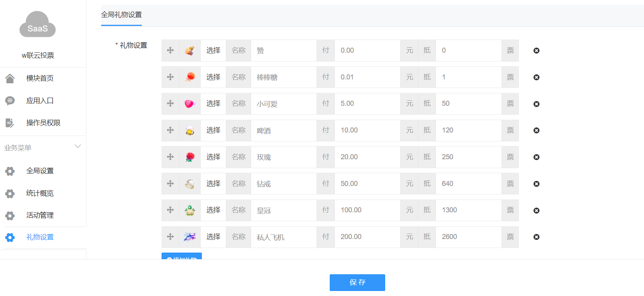This screenshot has width=644, height=296.
Task: Delete the 钻戒 gift row
Action: coord(536,184)
